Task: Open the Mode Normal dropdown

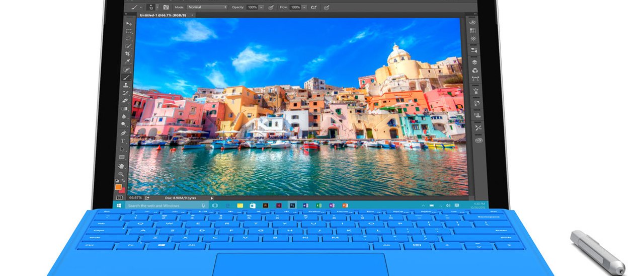Action: tap(207, 7)
